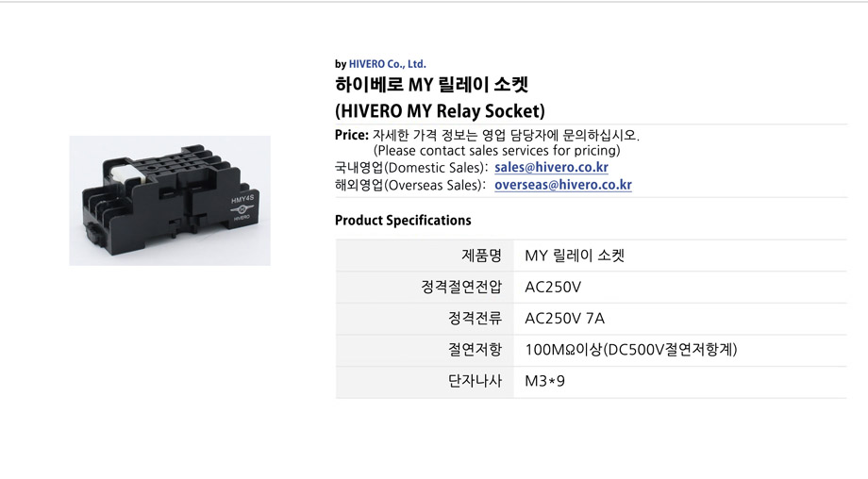Click the AC250V 7A rated current value
This screenshot has height=479, width=868.
click(x=564, y=319)
